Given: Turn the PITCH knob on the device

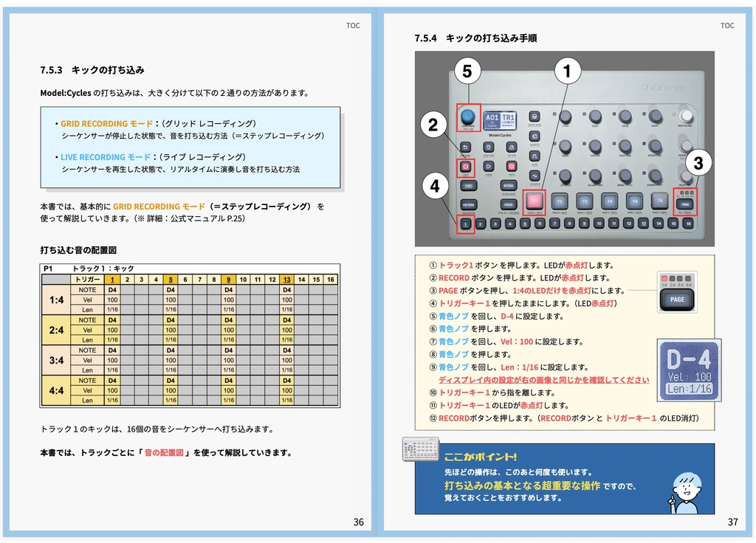Looking at the screenshot, I should click(566, 117).
